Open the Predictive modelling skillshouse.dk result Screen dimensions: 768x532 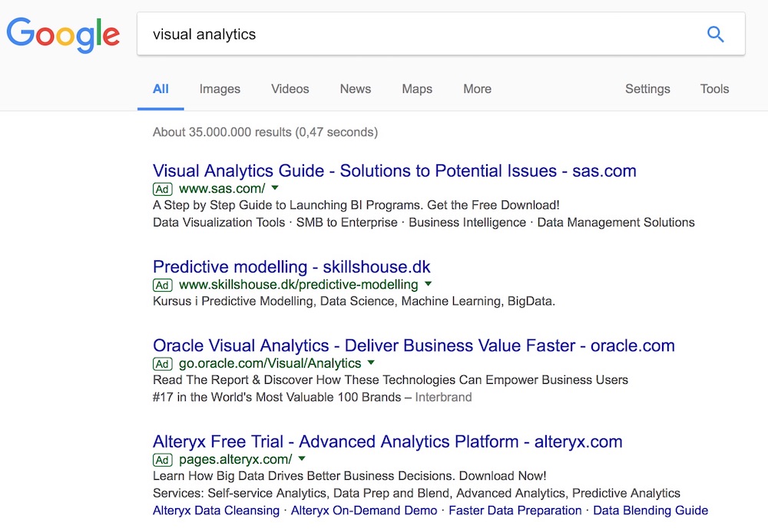[291, 266]
